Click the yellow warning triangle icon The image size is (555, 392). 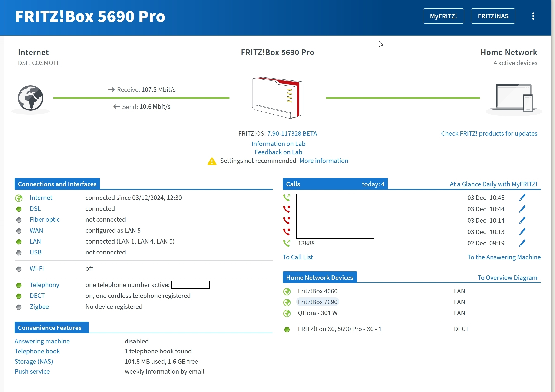[x=212, y=161]
